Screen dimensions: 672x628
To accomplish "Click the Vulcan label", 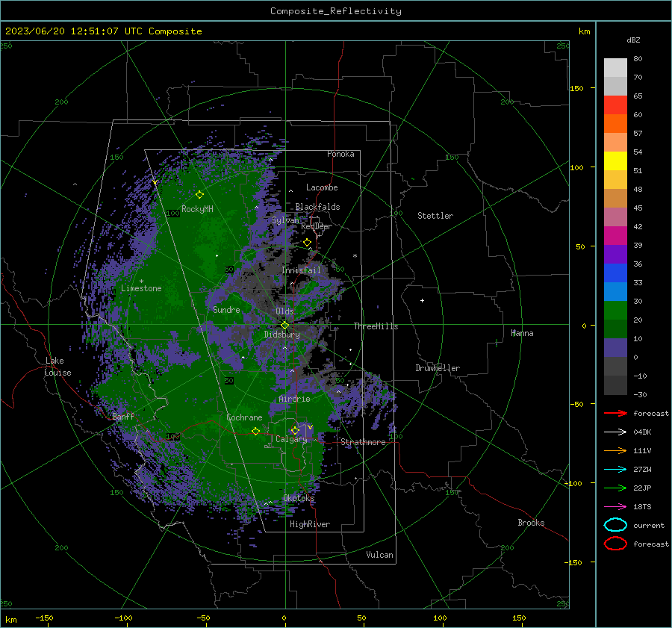I will pos(380,555).
